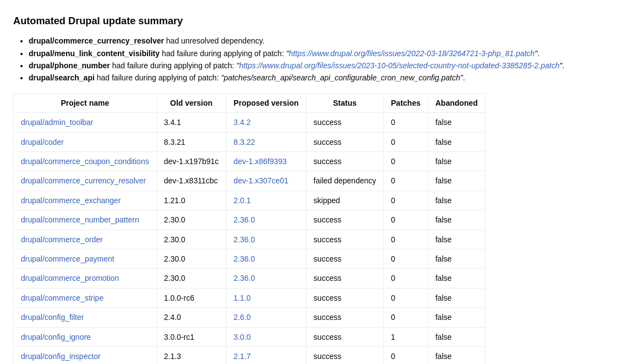The height and width of the screenshot is (364, 644).
Task: Open the drupal/config_filter project link
Action: (52, 317)
